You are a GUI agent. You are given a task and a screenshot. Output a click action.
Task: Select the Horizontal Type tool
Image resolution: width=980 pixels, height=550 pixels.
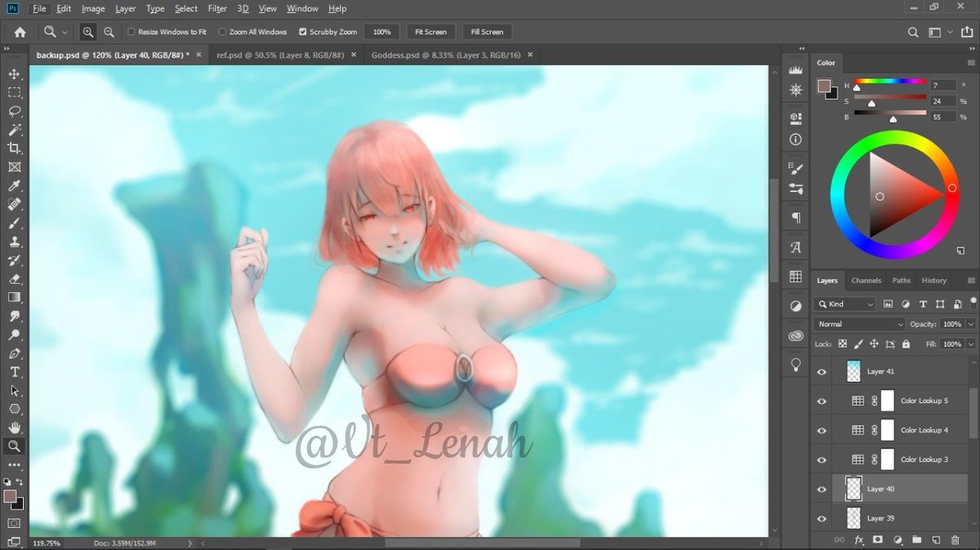(14, 372)
